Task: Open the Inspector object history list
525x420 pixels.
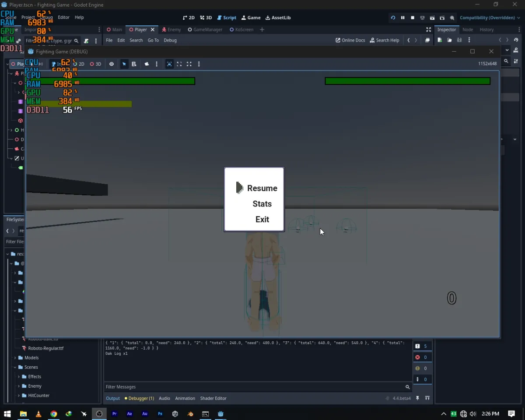Action: tap(516, 40)
